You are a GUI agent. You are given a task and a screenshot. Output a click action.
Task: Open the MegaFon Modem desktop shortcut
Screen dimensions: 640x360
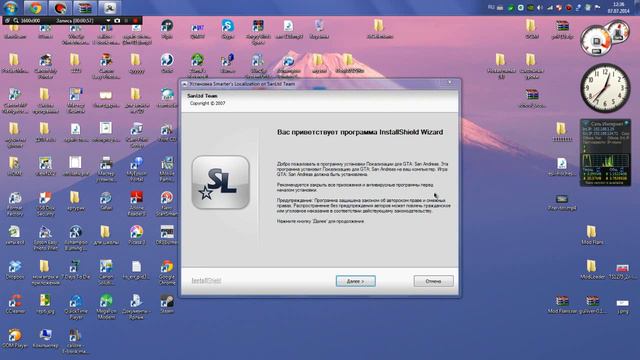click(106, 307)
